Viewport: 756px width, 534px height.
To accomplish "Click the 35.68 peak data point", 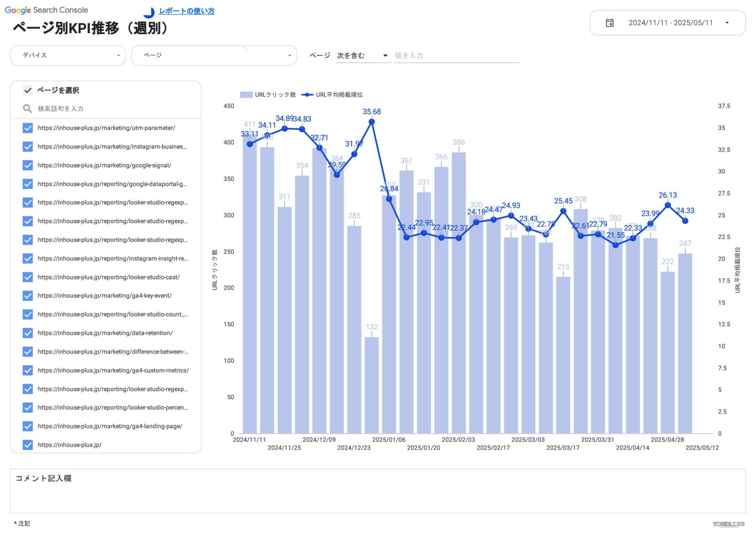I will 371,122.
